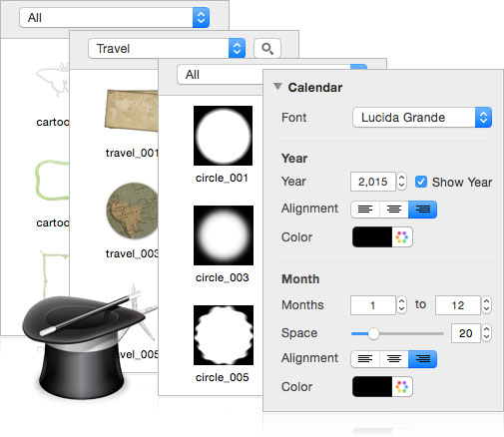The image size is (504, 437).
Task: Click the Month color black swatch
Action: click(372, 387)
